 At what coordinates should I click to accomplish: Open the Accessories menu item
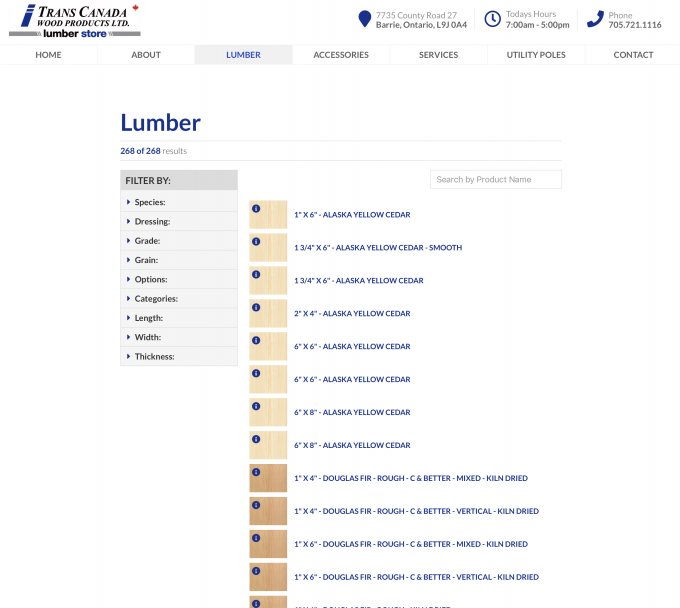(341, 55)
